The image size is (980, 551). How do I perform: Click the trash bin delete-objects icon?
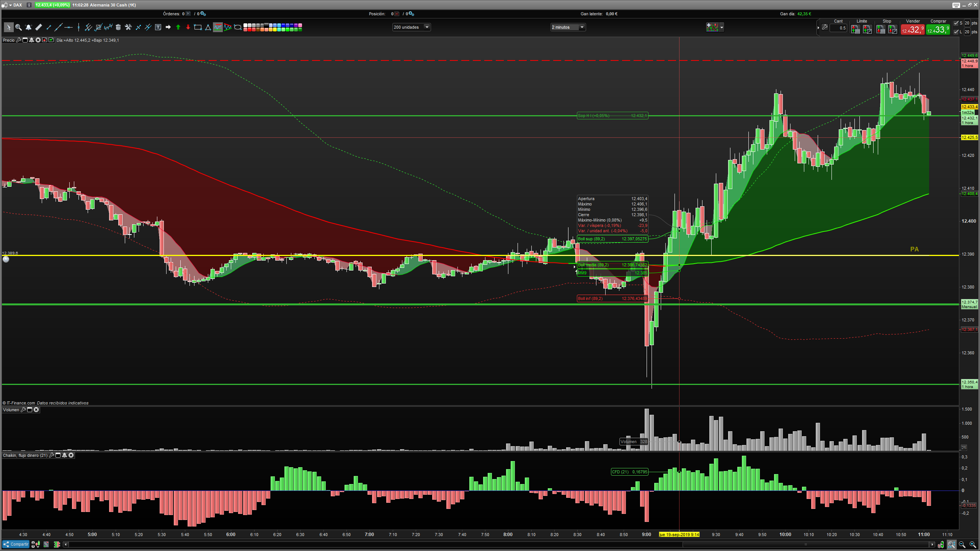(118, 27)
